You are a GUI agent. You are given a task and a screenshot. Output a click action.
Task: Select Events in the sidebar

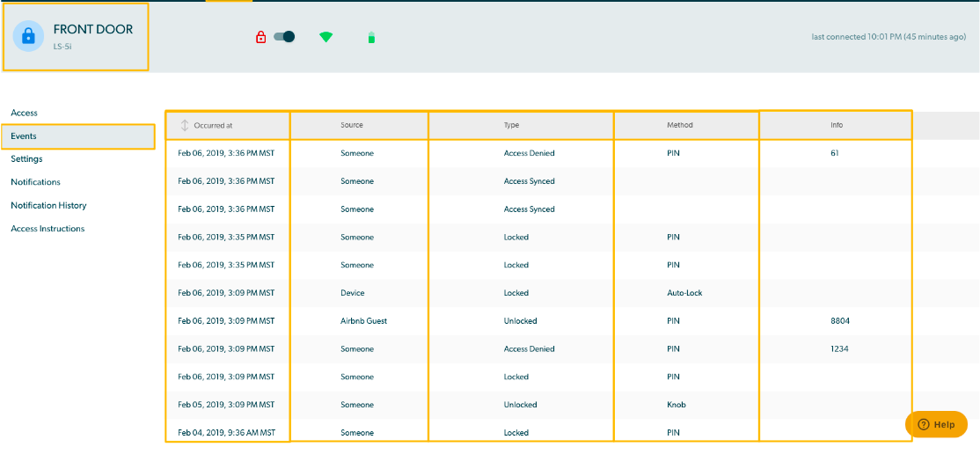[78, 136]
